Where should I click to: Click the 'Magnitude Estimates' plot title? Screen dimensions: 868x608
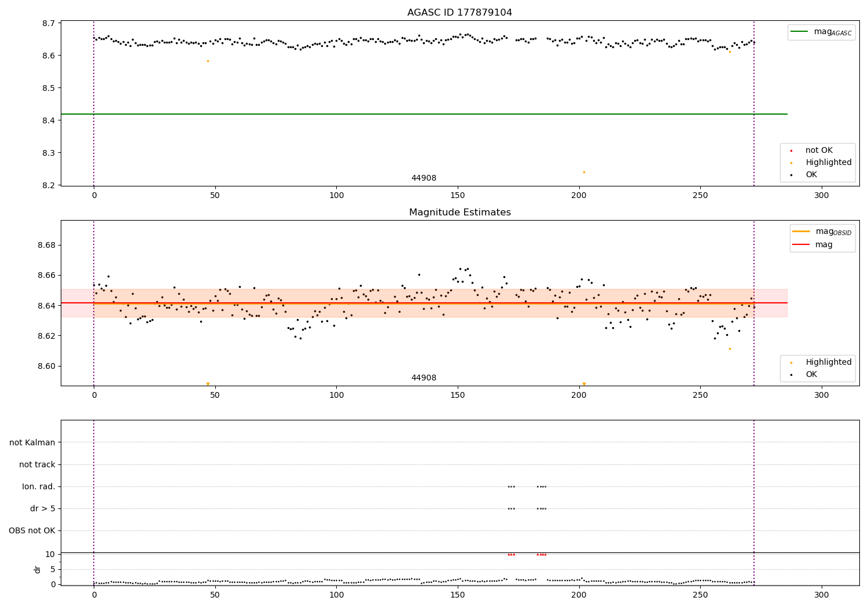pos(459,213)
